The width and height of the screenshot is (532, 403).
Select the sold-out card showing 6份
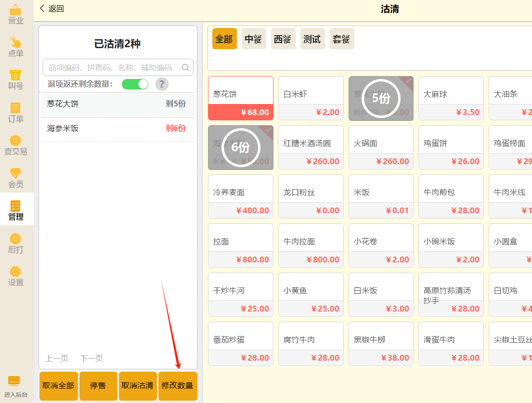pyautogui.click(x=241, y=147)
